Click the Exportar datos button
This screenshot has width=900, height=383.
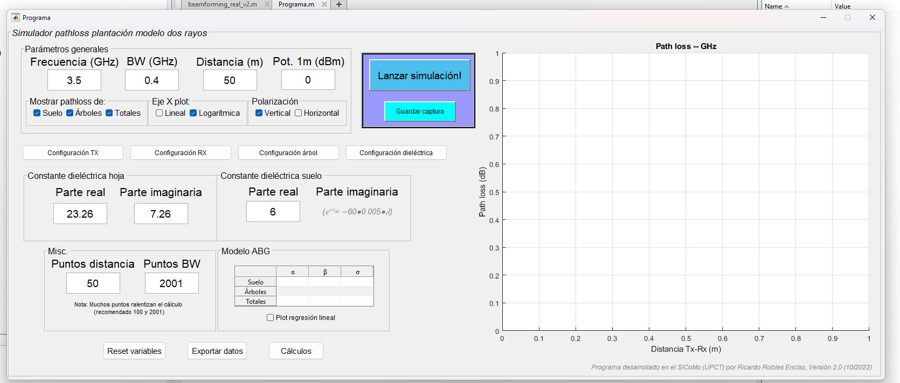tap(217, 351)
